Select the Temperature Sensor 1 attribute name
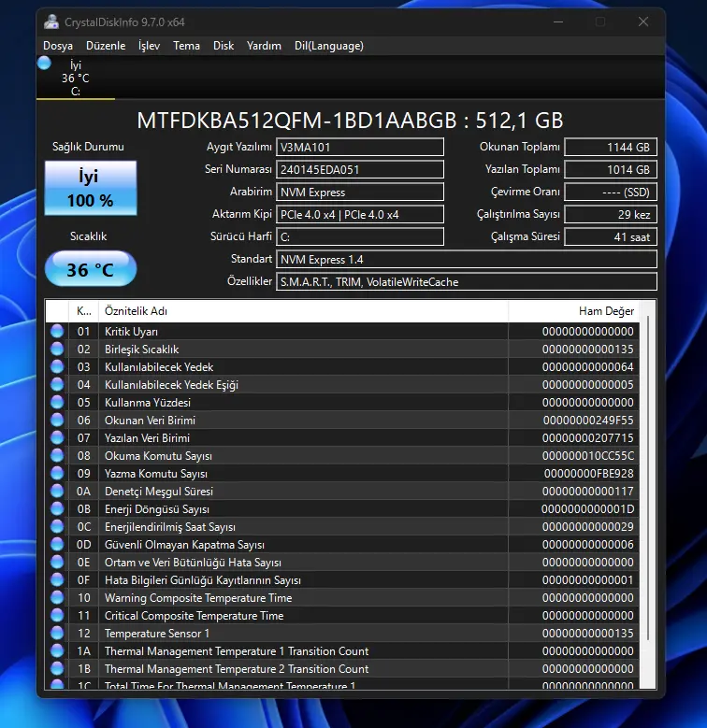Screen dimensions: 707x728 [x=157, y=634]
